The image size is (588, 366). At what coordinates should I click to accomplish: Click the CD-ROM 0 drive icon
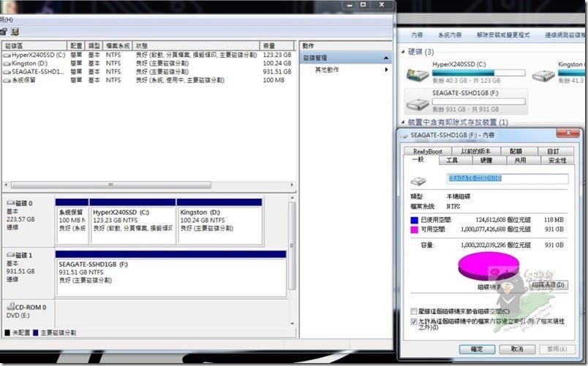point(11,306)
